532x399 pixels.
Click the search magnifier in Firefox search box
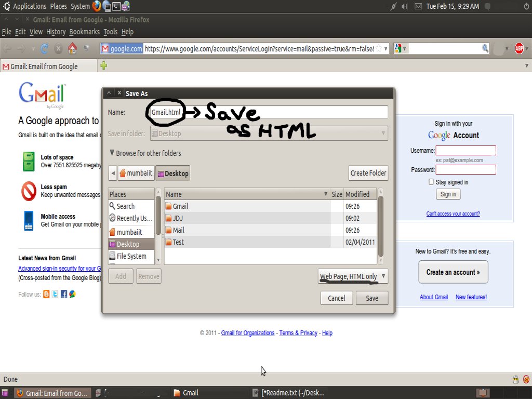pyautogui.click(x=485, y=48)
